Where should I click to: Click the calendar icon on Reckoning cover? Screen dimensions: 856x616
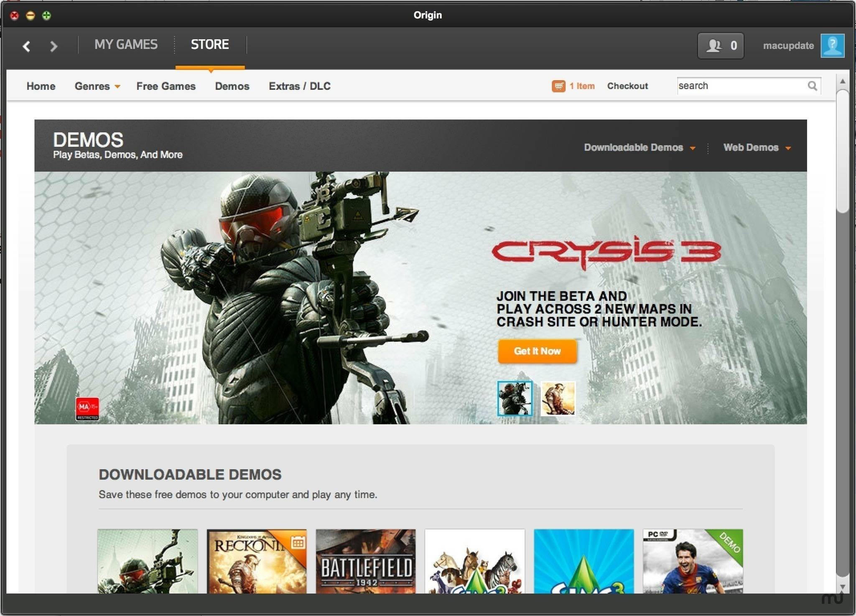pyautogui.click(x=298, y=542)
